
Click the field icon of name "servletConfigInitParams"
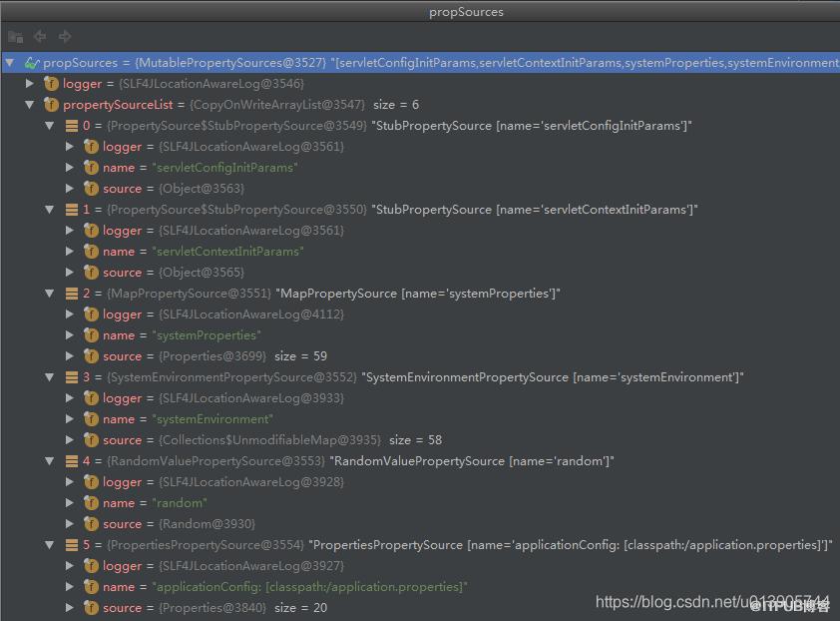(91, 168)
